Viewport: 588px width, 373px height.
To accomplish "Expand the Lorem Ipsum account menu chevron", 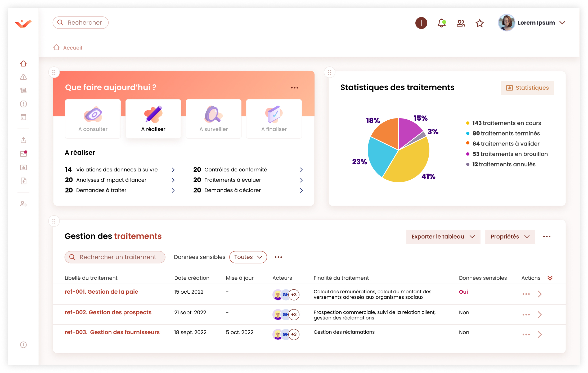I will click(562, 23).
